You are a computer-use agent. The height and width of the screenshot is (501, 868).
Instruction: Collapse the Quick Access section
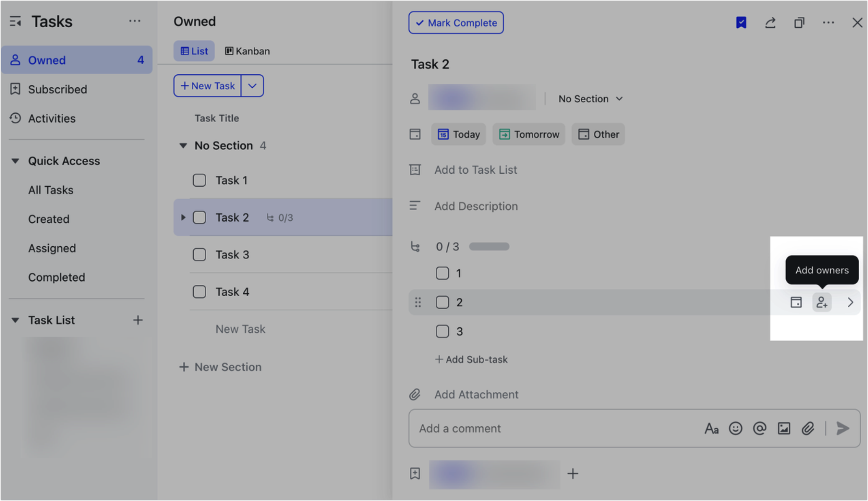(16, 161)
